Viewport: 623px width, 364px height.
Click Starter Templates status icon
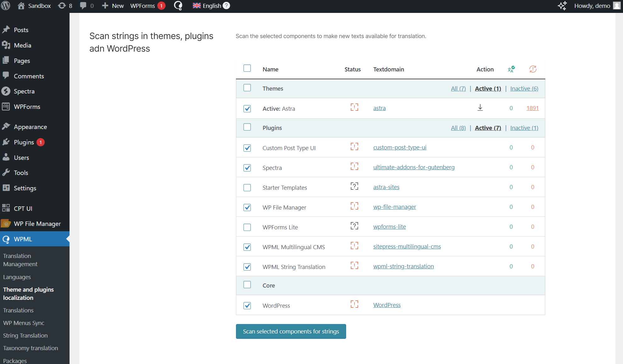click(x=354, y=186)
